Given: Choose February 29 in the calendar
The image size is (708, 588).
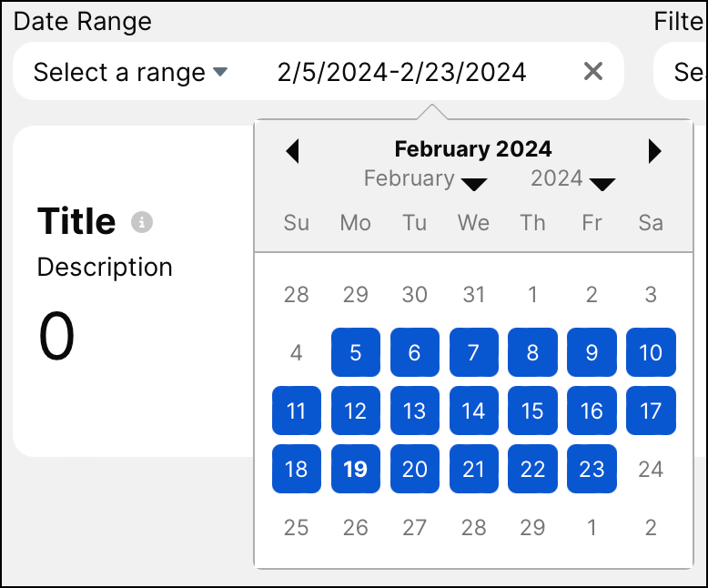Looking at the screenshot, I should pos(532,527).
